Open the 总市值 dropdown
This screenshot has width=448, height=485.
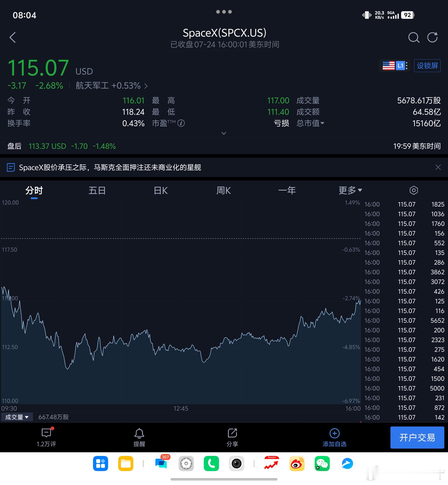coord(310,123)
